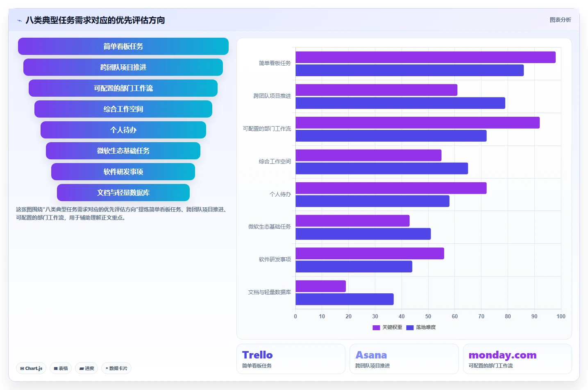Toggle the 关键权重 legend swatch
588x390 pixels.
coord(376,327)
